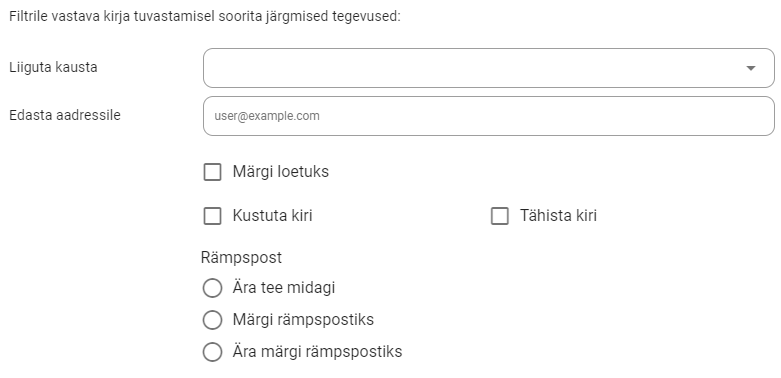Image resolution: width=781 pixels, height=378 pixels.
Task: Pick the Ära märgi rämpspostiks radio option
Action: point(213,352)
